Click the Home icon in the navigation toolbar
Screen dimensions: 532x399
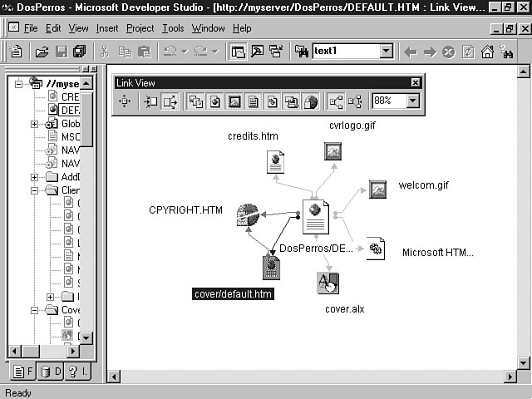487,52
